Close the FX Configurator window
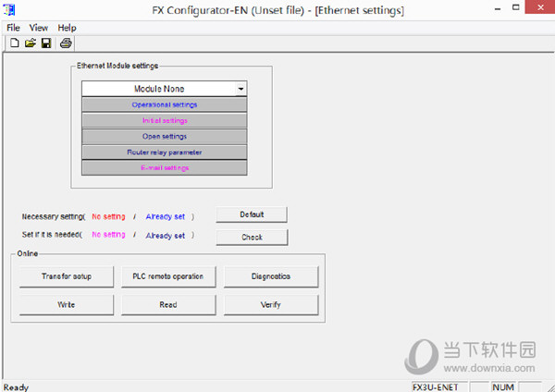555x392 pixels. point(540,7)
